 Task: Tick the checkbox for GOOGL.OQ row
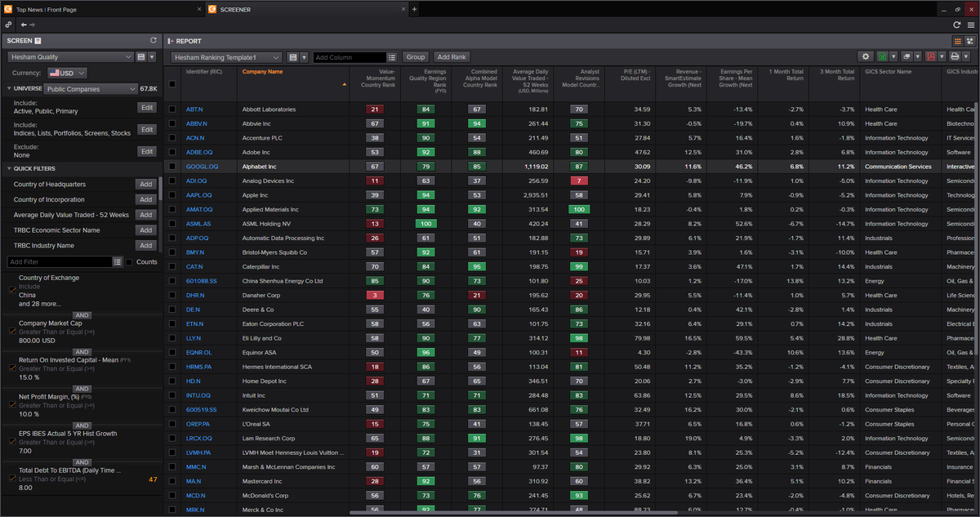coord(171,166)
